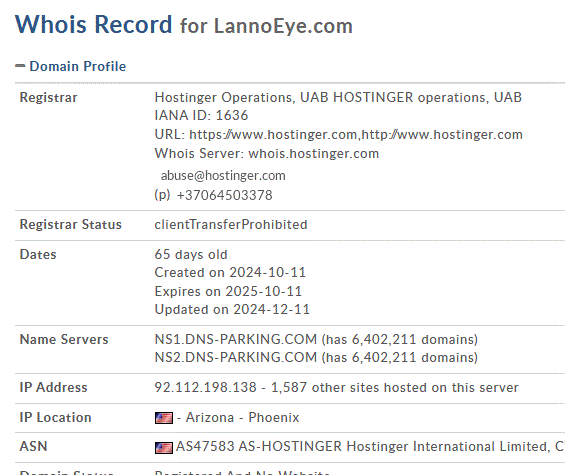The image size is (566, 476).
Task: Select the abuse@hostinger.com email
Action: pyautogui.click(x=223, y=176)
